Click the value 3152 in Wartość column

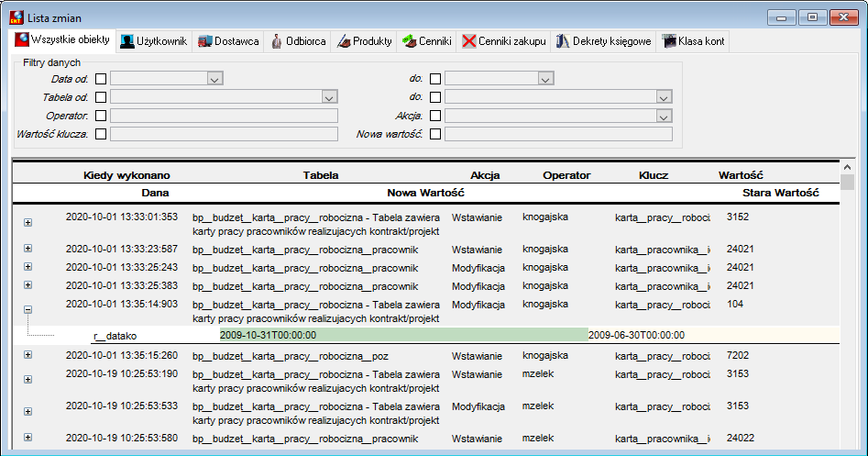click(x=737, y=217)
